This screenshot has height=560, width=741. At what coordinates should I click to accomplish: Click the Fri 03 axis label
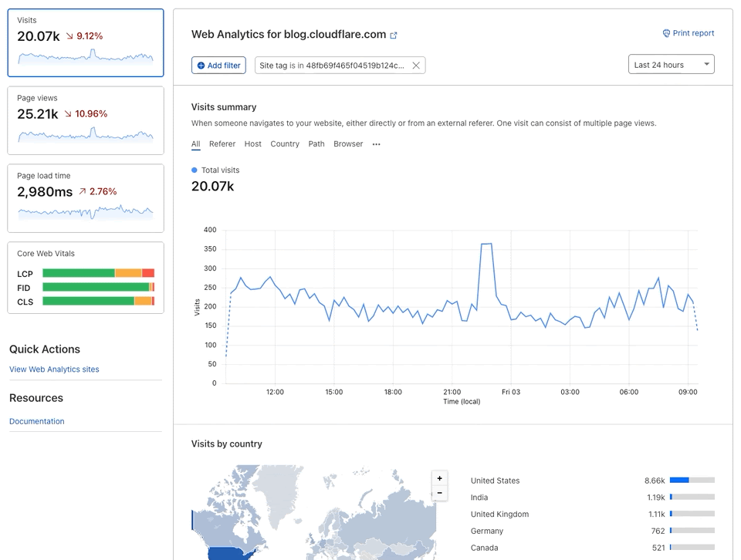511,392
